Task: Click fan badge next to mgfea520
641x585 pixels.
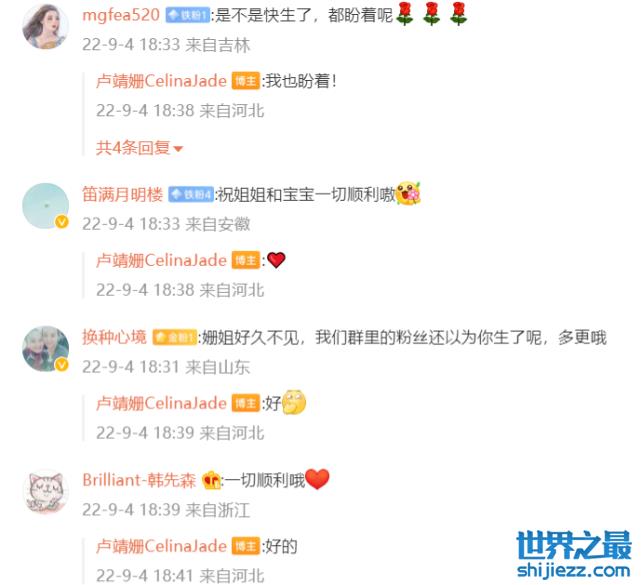Action: 188,16
